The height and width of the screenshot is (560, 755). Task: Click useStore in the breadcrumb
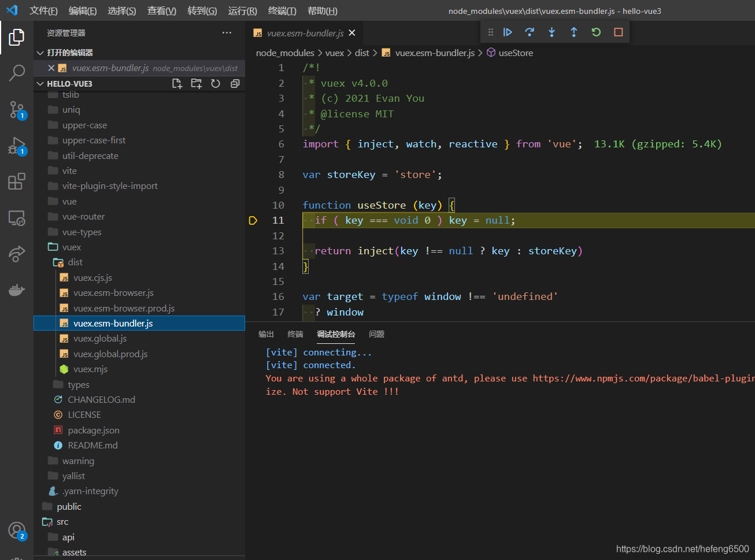coord(516,53)
